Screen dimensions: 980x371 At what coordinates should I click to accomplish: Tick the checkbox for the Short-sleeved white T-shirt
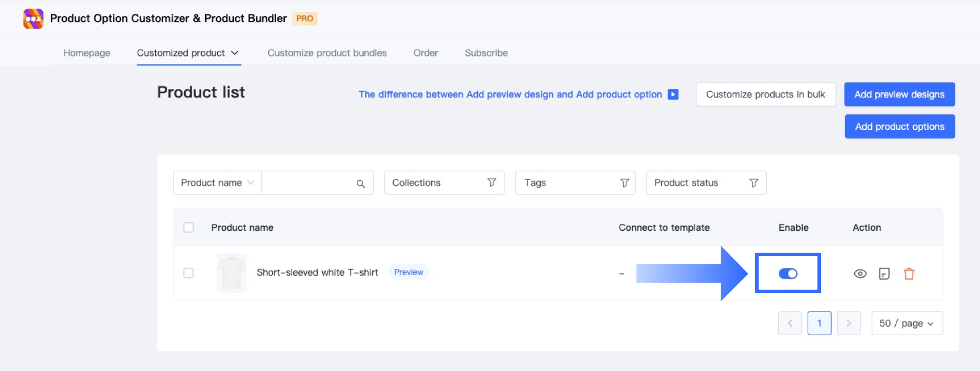click(189, 273)
